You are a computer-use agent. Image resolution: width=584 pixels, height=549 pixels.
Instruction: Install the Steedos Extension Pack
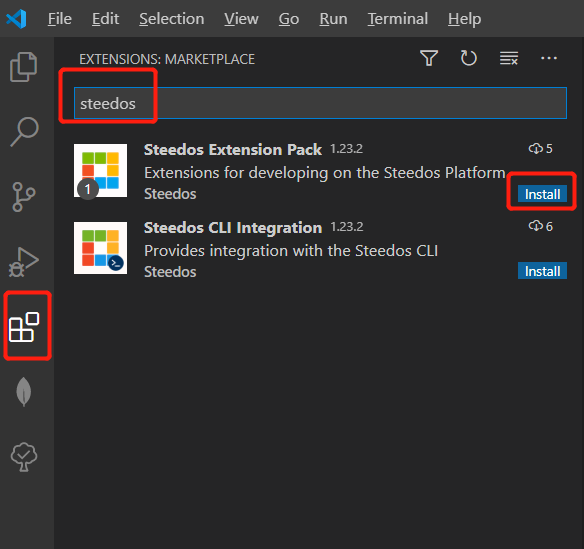pyautogui.click(x=542, y=194)
